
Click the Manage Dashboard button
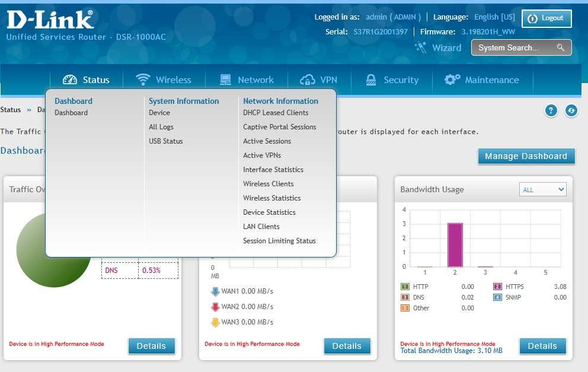pyautogui.click(x=526, y=156)
